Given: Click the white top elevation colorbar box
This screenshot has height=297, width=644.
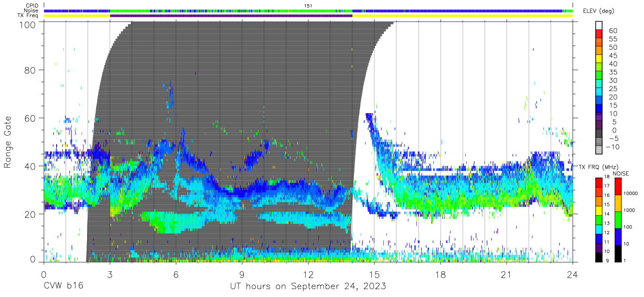Looking at the screenshot, I should point(599,26).
